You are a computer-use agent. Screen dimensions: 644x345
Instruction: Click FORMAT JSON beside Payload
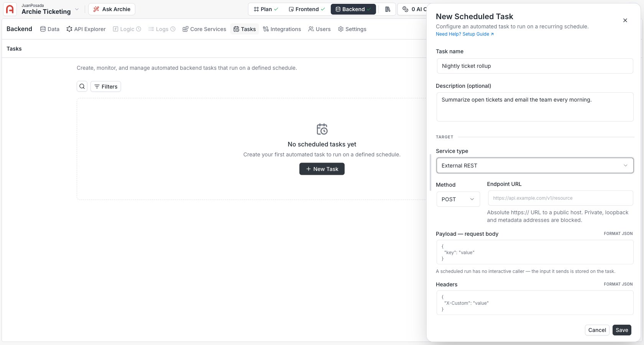tap(618, 233)
